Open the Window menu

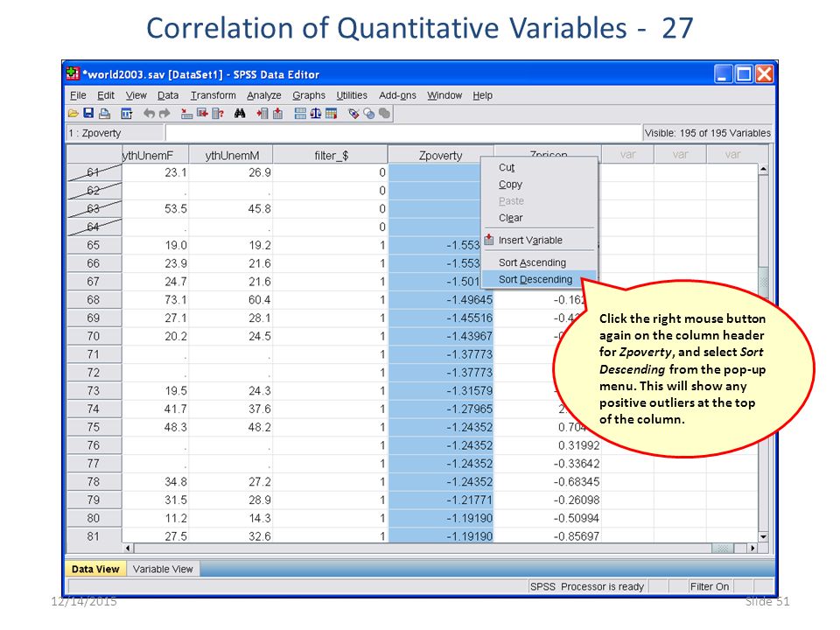tap(444, 95)
